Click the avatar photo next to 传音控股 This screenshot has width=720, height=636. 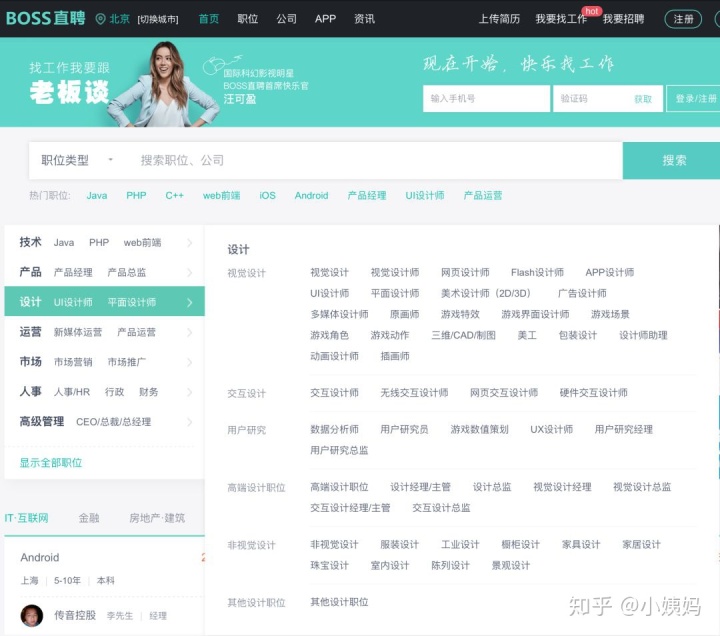[32, 615]
